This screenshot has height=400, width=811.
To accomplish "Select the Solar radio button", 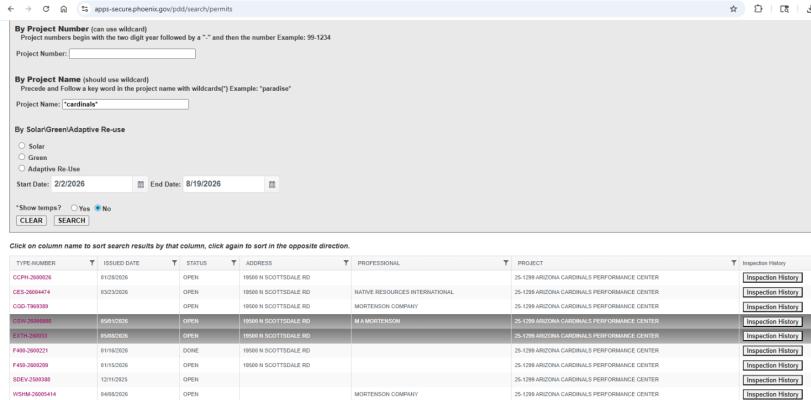I will click(22, 146).
